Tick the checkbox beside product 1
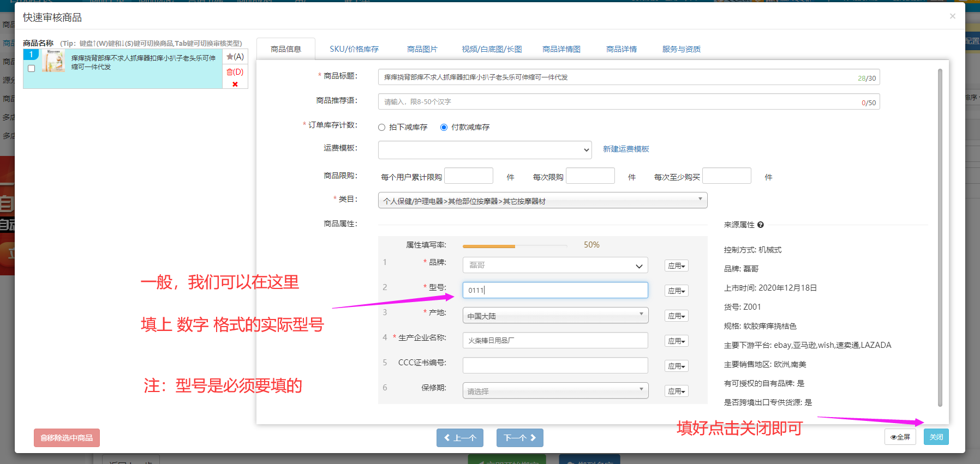The image size is (980, 464). 32,69
